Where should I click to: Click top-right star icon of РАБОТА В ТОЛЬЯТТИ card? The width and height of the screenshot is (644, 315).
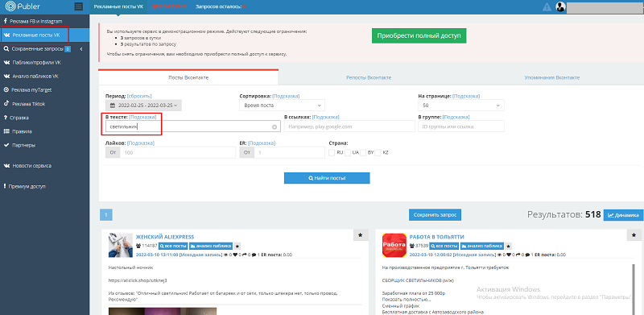pos(634,234)
